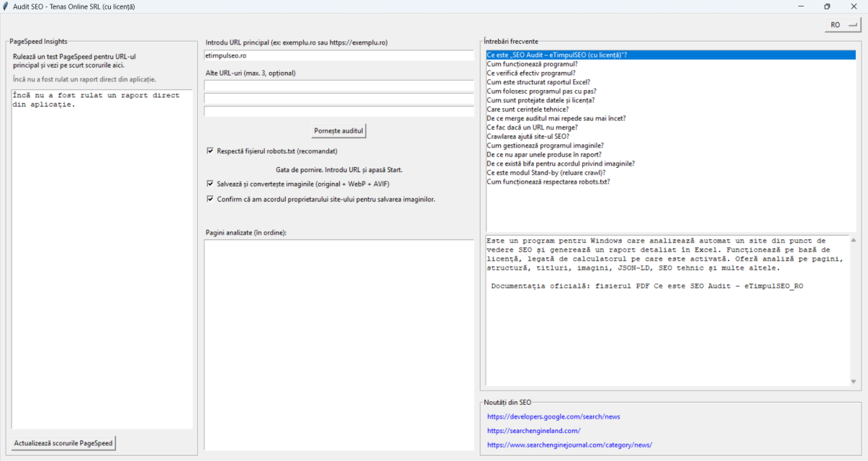Uncheck the image owner consent confirmation
868x461 pixels.
point(211,199)
